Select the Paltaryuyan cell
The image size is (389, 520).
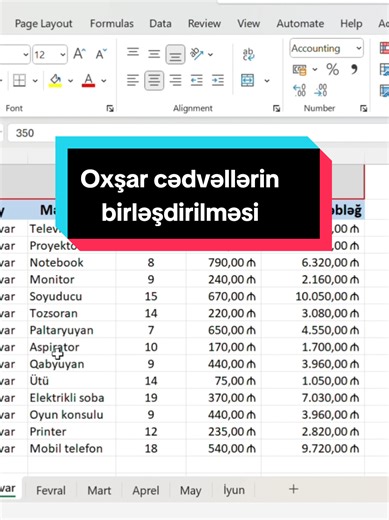(x=72, y=330)
